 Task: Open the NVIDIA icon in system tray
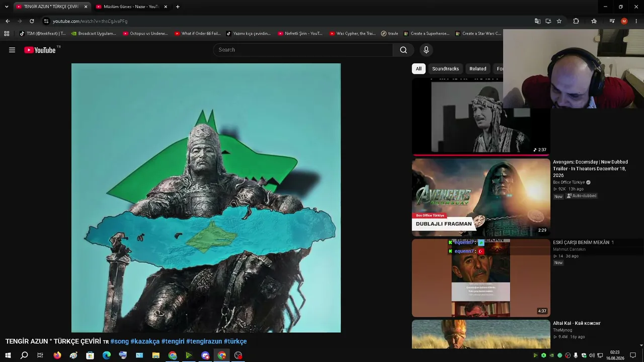tap(551, 355)
